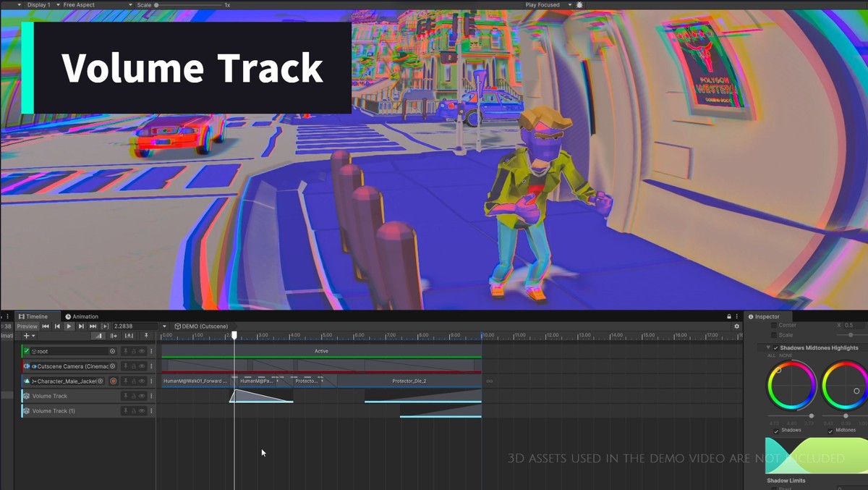Click the Timeline time field showing 2.2838
The width and height of the screenshot is (868, 490).
coord(135,326)
